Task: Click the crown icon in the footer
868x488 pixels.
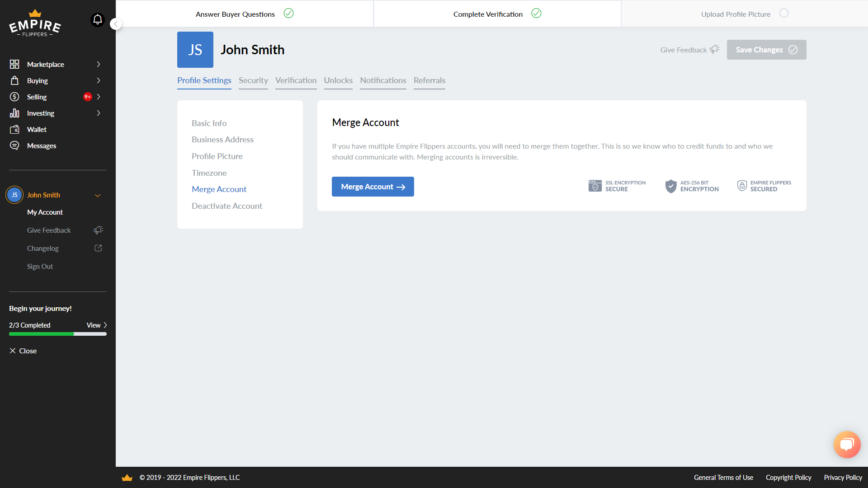Action: [x=127, y=478]
